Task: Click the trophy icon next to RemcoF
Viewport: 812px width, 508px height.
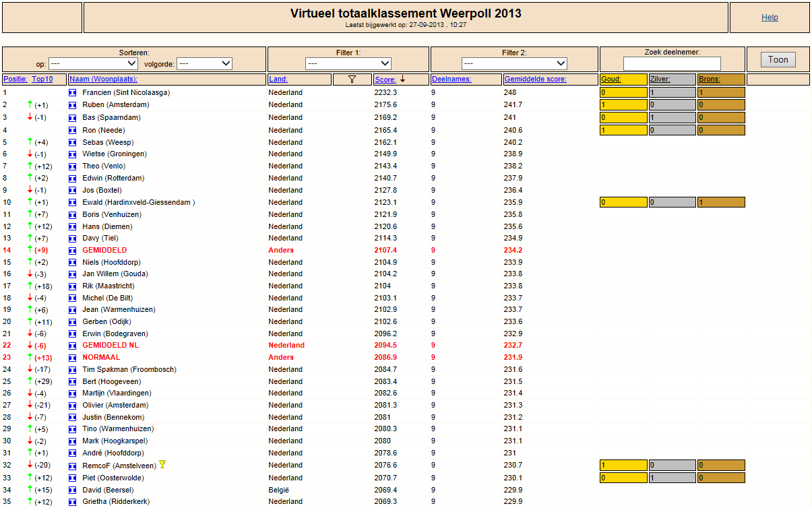Action: point(162,464)
